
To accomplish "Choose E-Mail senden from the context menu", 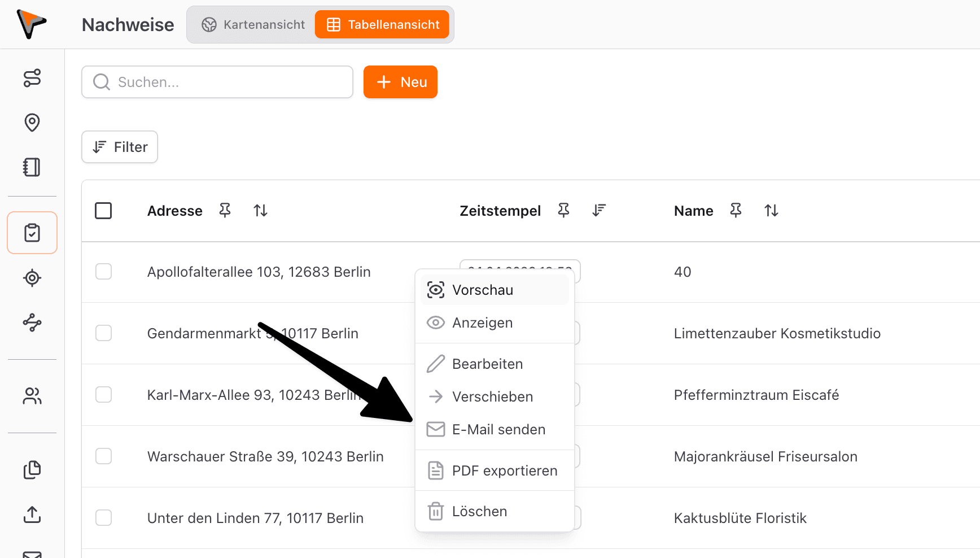I will 498,429.
